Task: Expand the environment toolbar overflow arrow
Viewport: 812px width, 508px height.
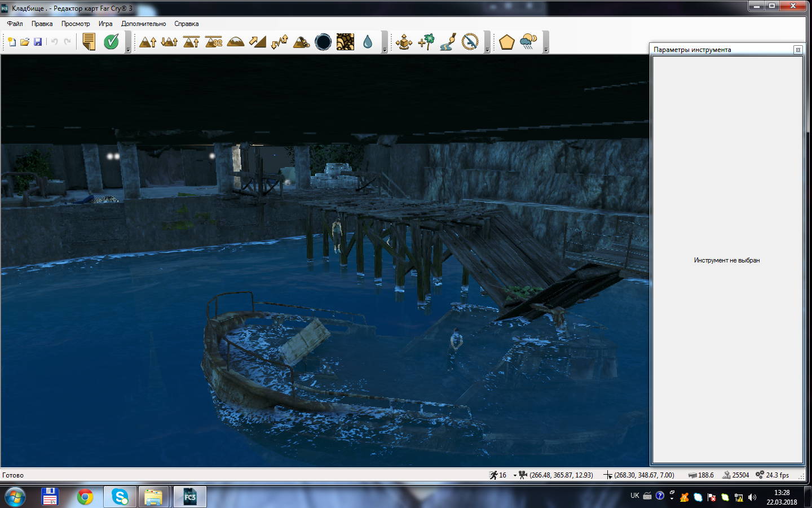Action: [x=546, y=50]
